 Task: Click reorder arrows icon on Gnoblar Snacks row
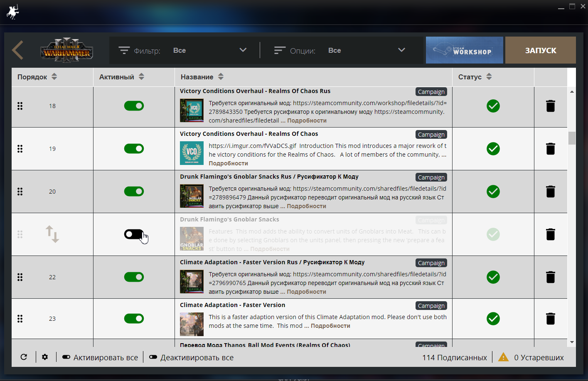pos(52,234)
